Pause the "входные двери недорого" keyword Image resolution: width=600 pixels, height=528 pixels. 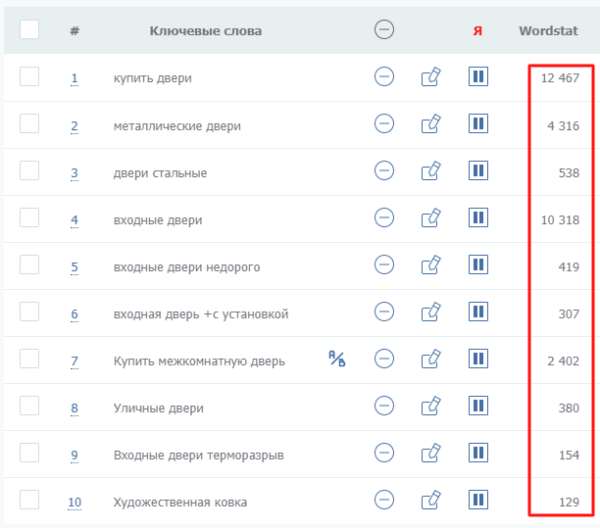[x=478, y=265]
